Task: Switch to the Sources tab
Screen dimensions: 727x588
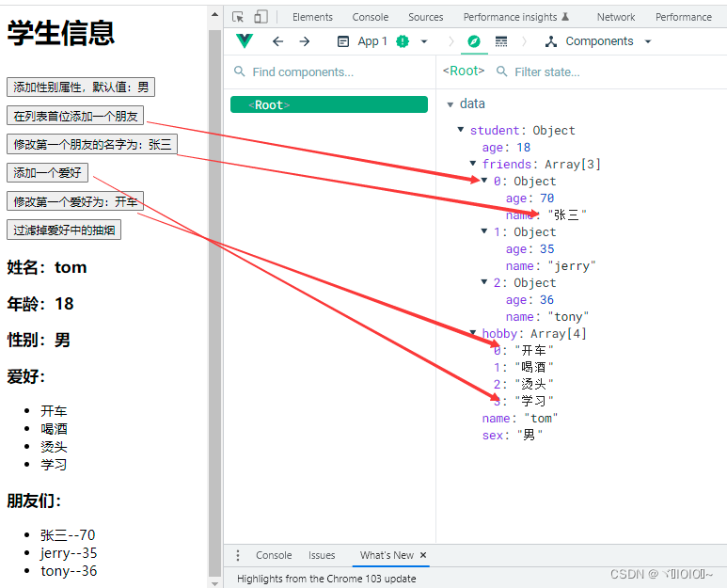Action: (x=426, y=17)
